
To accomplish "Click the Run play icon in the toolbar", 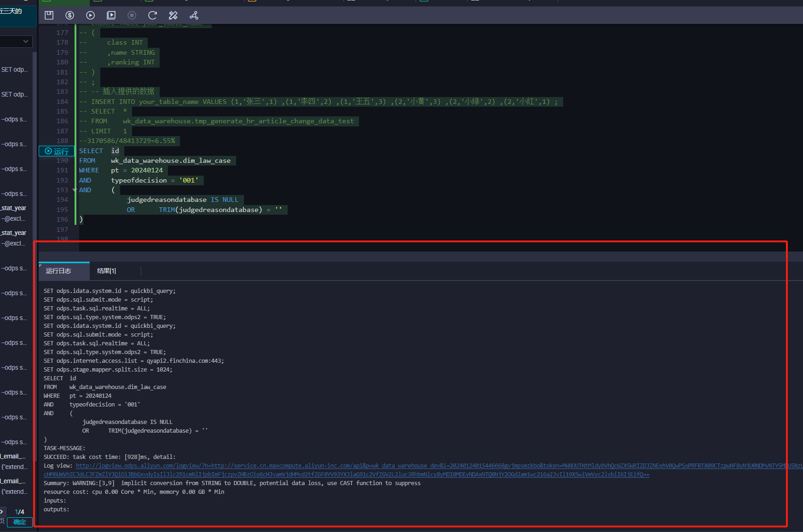I will (x=90, y=15).
